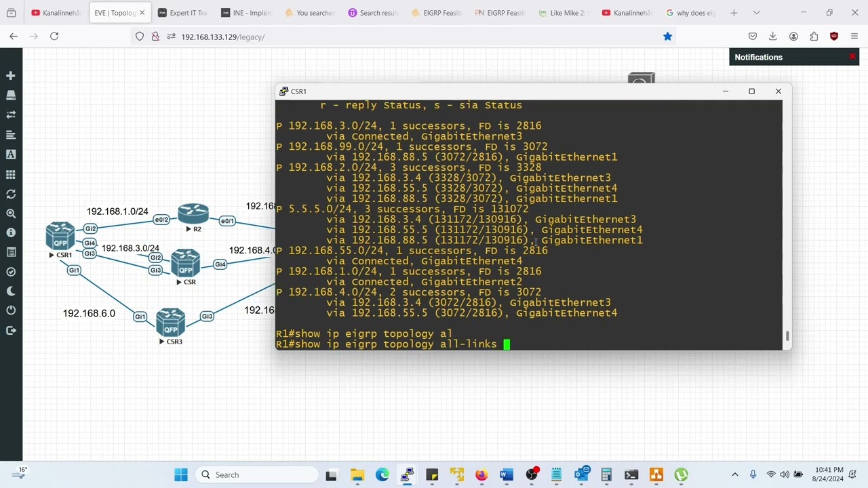The image size is (868, 488).
Task: Click Gi1 interface label beside CSR1
Action: pyautogui.click(x=74, y=270)
